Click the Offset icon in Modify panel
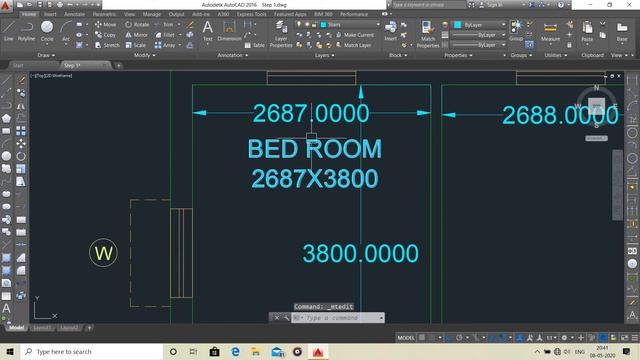Viewport: 640px width, 360px height. coord(190,45)
